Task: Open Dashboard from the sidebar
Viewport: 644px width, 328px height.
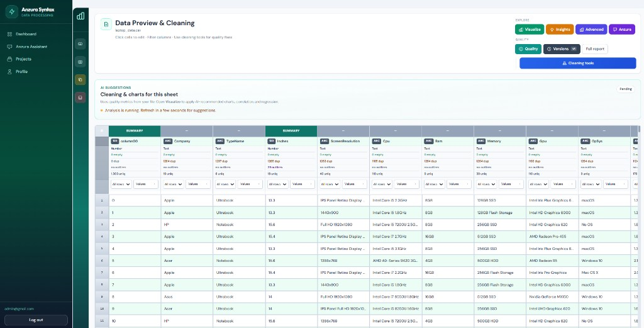Action: (36, 34)
